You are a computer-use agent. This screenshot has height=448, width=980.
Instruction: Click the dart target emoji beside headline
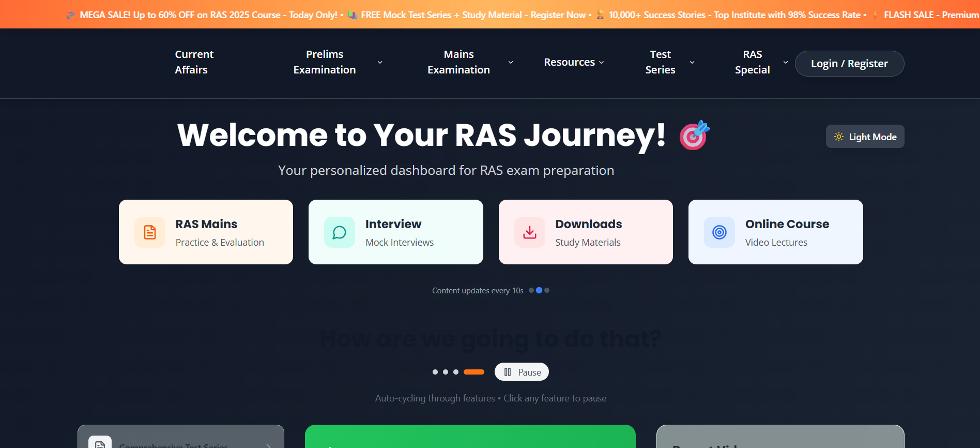pos(694,135)
